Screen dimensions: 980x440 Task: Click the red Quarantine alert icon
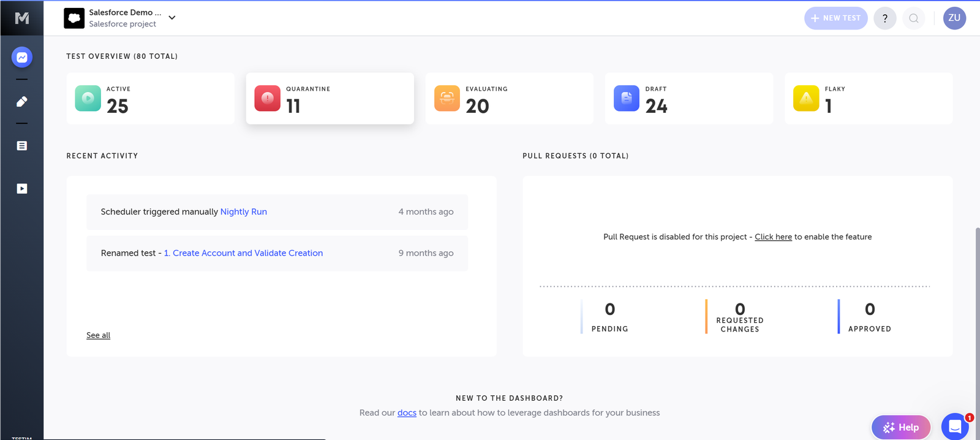click(x=268, y=98)
